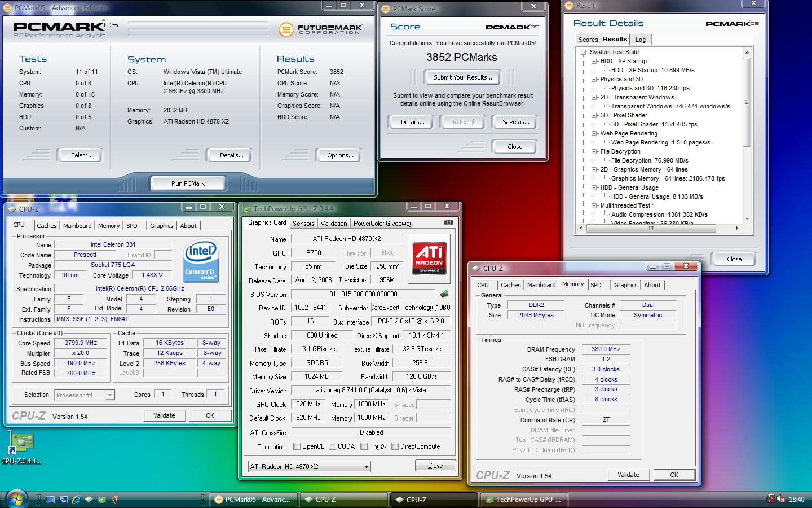This screenshot has width=812, height=508.
Task: Click the green GPU-Z quick launch icon
Action: pos(102,500)
